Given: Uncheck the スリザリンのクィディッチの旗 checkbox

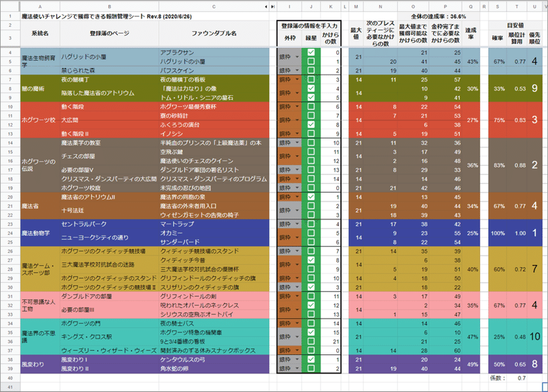Looking at the screenshot, I should pyautogui.click(x=311, y=287).
